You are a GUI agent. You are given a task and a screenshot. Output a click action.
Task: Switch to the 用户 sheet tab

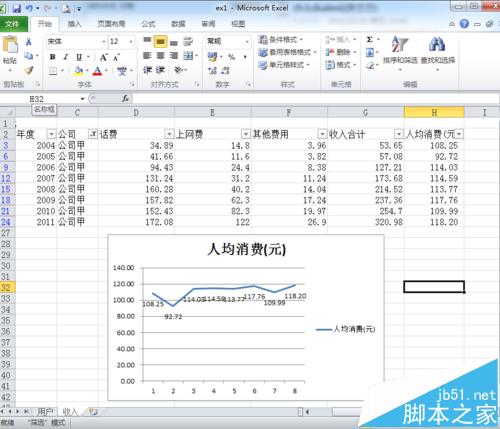point(45,412)
